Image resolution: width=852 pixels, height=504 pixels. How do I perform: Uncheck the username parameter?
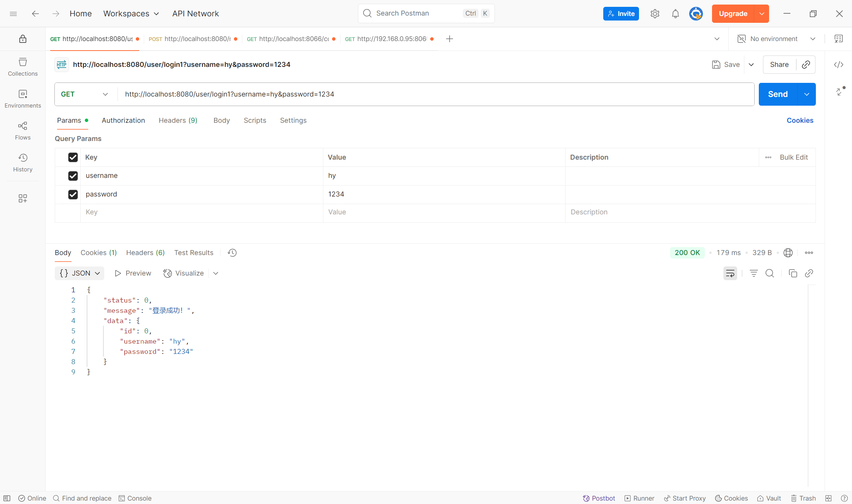point(73,176)
